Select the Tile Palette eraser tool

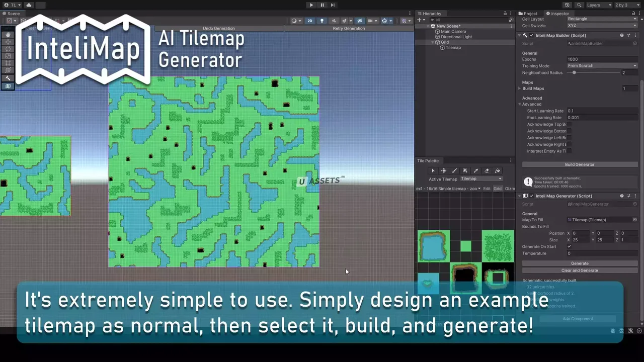point(487,171)
